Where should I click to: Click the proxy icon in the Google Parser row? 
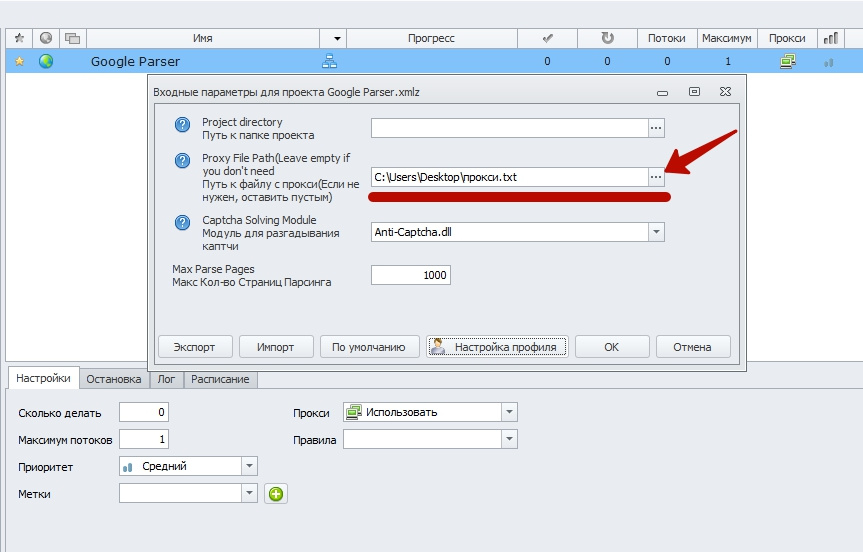787,61
